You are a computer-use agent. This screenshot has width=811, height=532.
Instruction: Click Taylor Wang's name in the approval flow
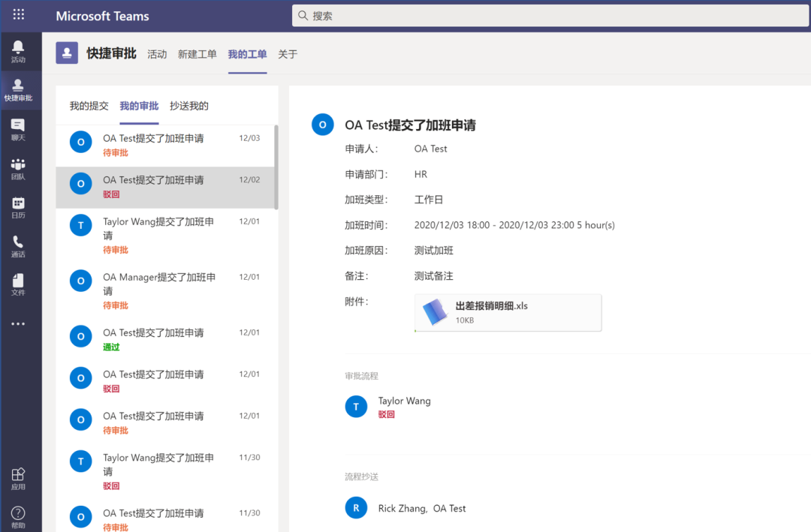pos(405,401)
